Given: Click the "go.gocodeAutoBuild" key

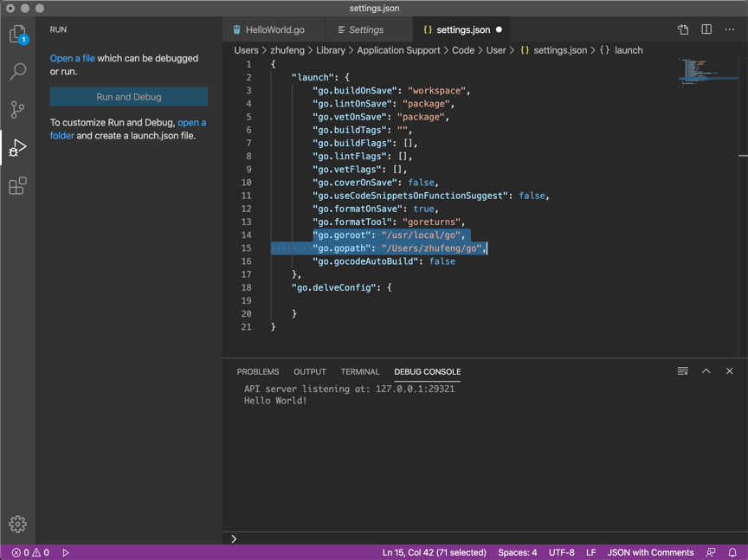Looking at the screenshot, I should 365,261.
